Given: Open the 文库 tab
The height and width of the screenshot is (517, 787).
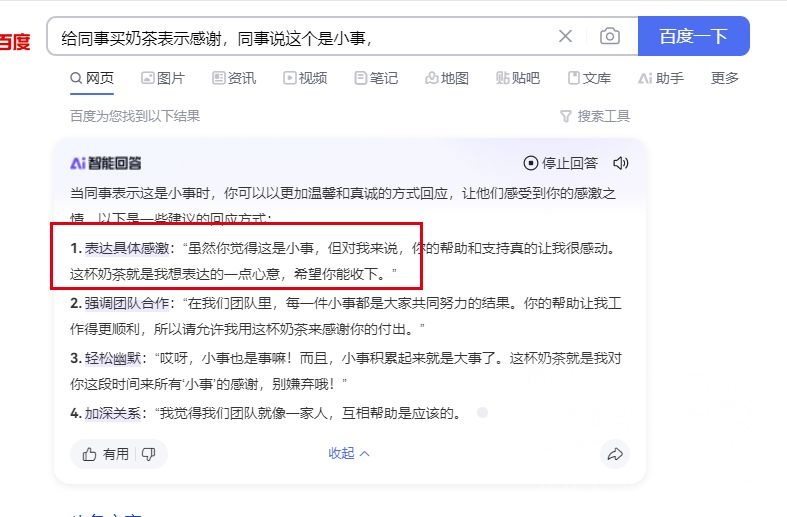Looking at the screenshot, I should point(589,78).
